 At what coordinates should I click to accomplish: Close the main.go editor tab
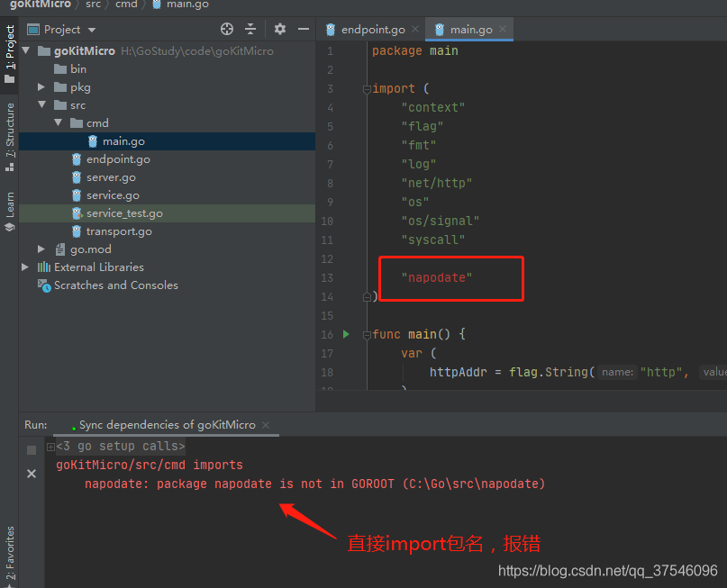tap(503, 30)
